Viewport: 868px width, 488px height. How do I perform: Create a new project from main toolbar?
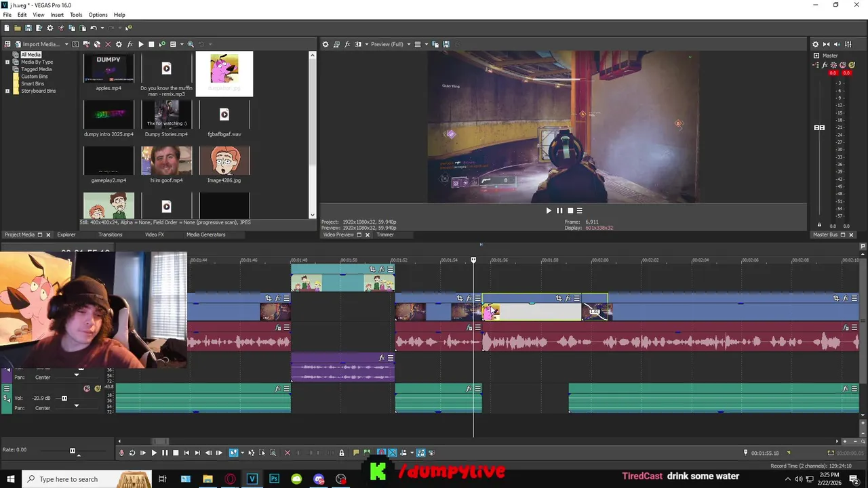click(6, 28)
